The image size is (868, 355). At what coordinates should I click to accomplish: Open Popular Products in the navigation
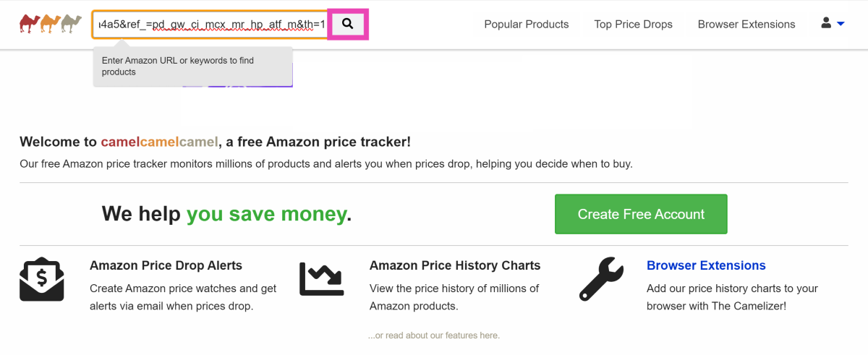tap(527, 25)
